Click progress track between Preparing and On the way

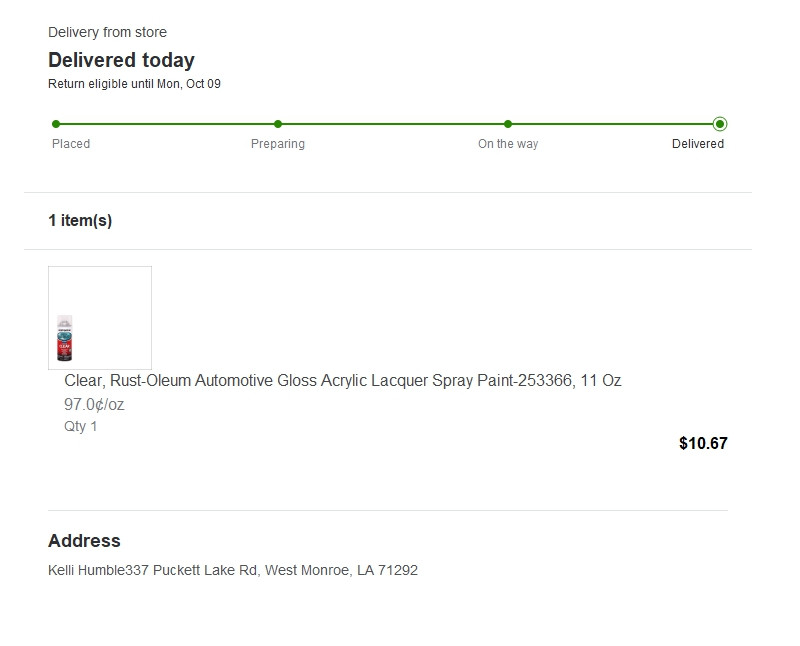393,124
